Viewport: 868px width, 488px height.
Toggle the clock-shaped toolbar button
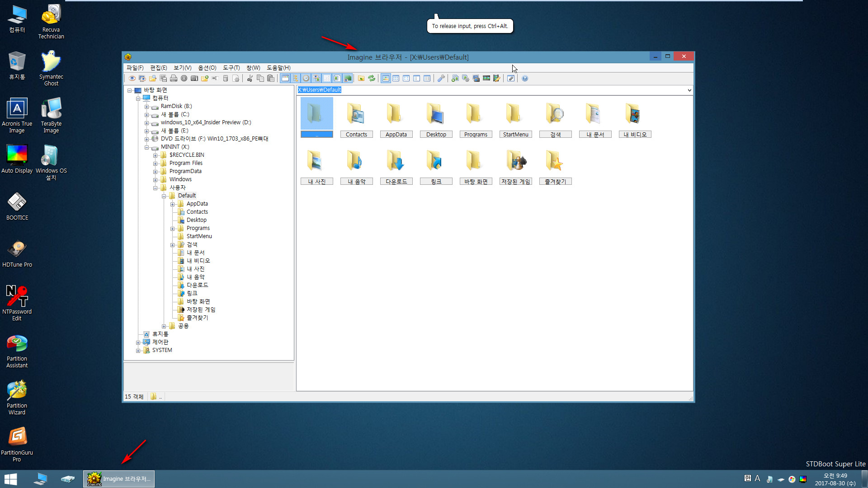[x=306, y=78]
